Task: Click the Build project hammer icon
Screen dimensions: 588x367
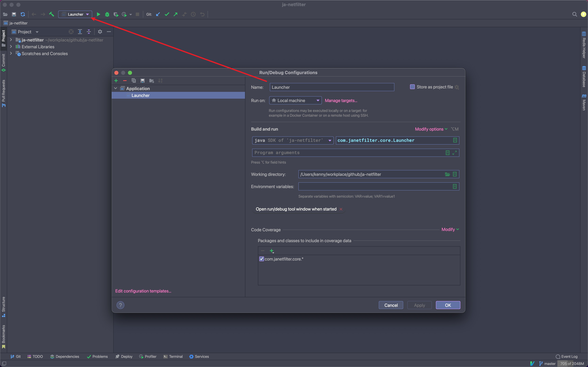Action: (x=52, y=14)
